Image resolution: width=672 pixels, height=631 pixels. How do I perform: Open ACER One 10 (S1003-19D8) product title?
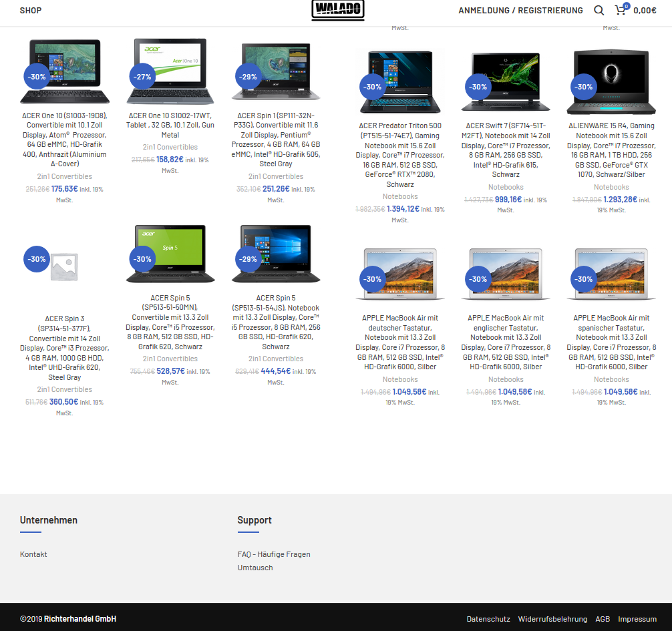point(65,140)
